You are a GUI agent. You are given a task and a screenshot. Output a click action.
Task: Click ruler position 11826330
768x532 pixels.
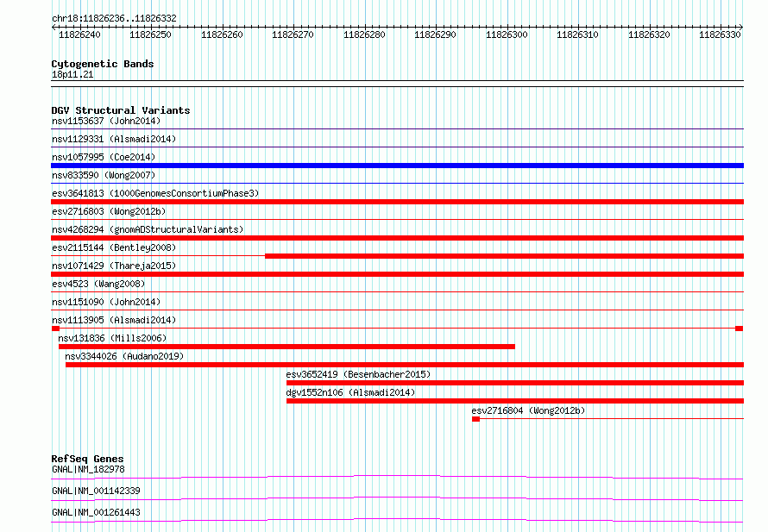click(720, 34)
